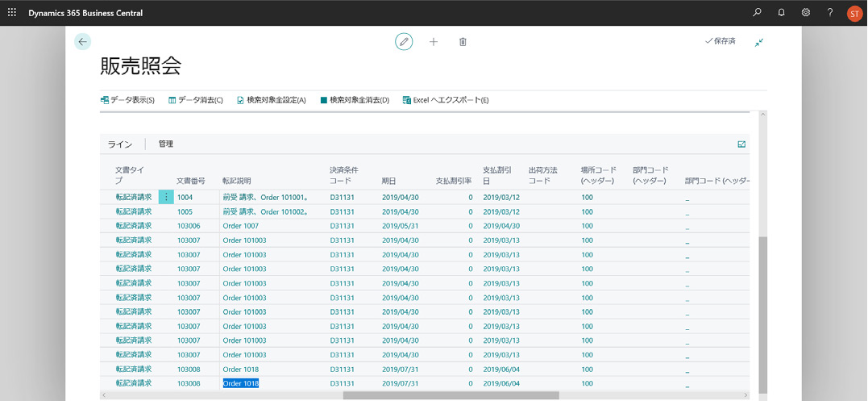Click the plus new record icon
The width and height of the screenshot is (868, 401).
pos(434,41)
